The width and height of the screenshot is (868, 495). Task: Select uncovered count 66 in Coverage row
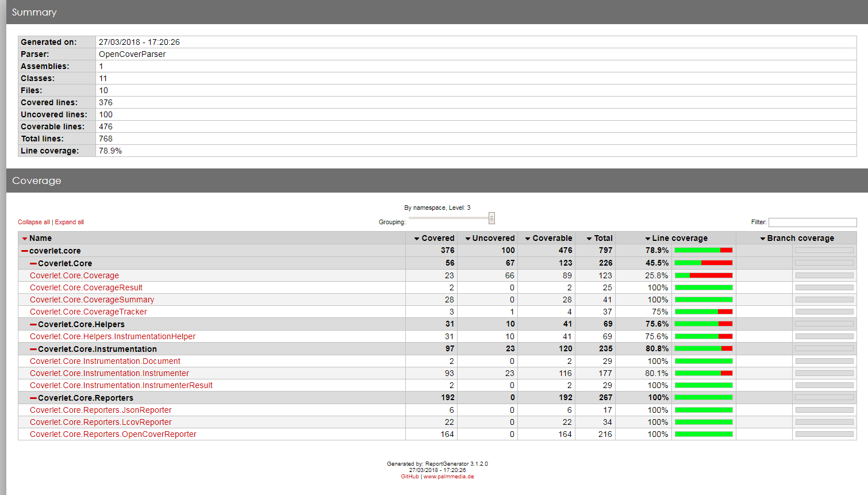510,275
